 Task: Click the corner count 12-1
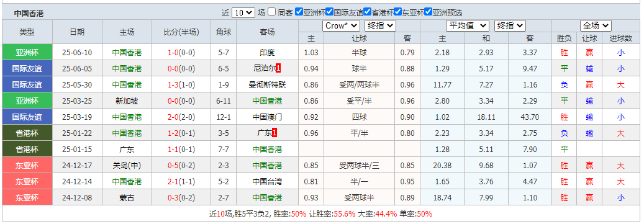(x=224, y=117)
